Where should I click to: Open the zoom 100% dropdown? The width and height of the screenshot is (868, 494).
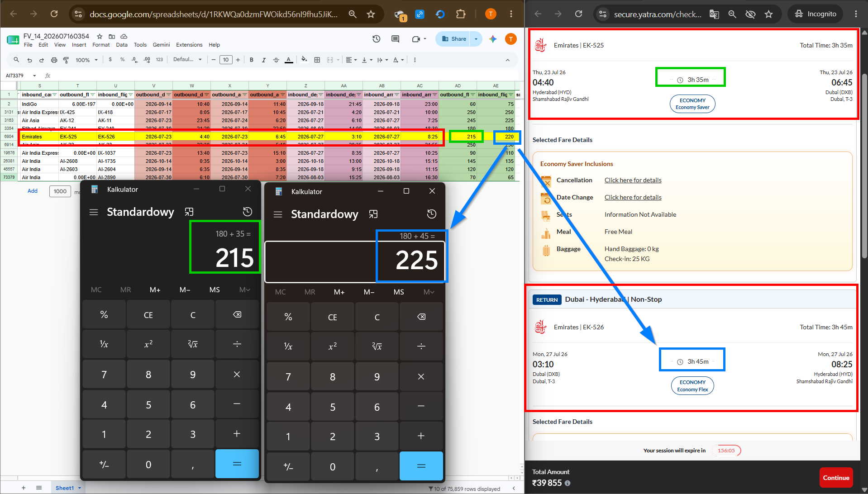click(x=86, y=60)
